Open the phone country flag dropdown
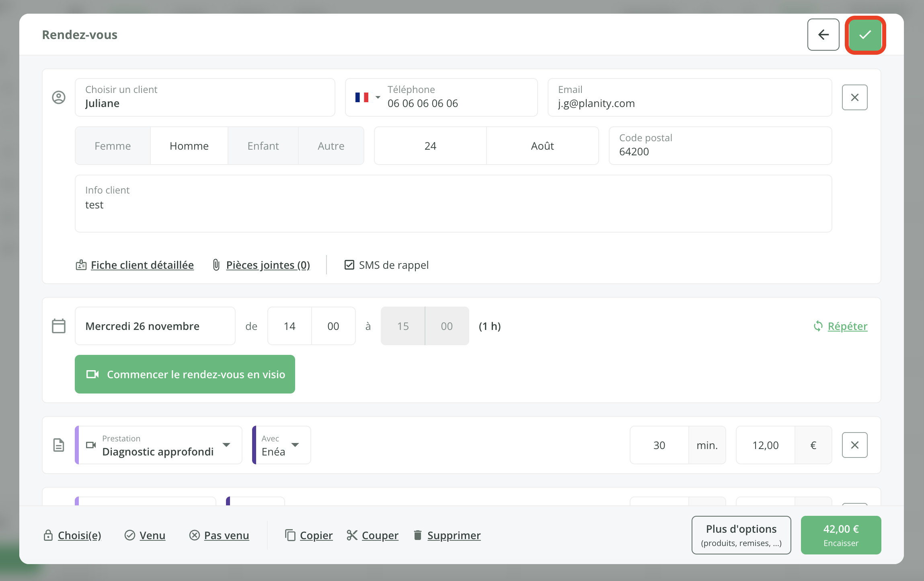 pyautogui.click(x=368, y=97)
